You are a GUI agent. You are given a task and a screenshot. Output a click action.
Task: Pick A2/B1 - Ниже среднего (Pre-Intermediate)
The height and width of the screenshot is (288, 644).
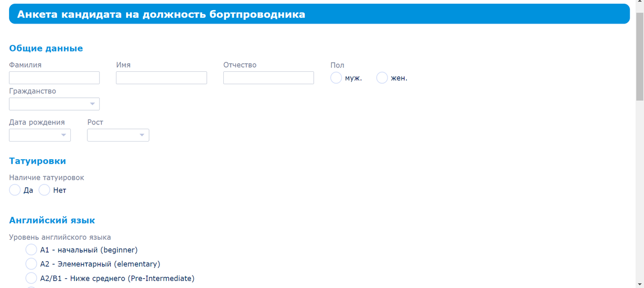[32, 278]
